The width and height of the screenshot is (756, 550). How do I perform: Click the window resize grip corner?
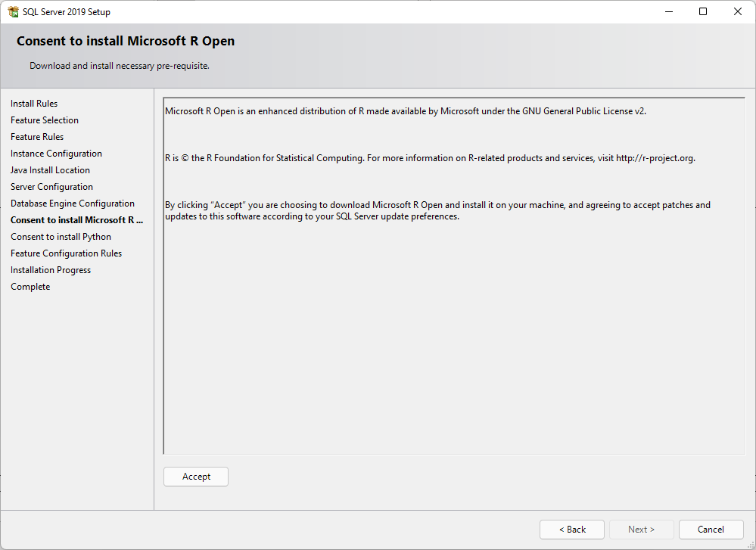point(750,545)
